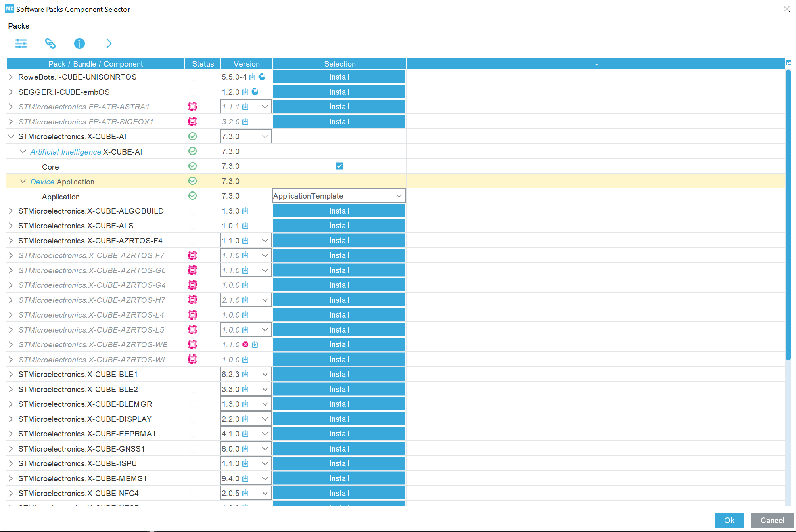The width and height of the screenshot is (796, 532).
Task: Open X-CUBE-AI version 7.3.0 dropdown
Action: pyautogui.click(x=265, y=136)
